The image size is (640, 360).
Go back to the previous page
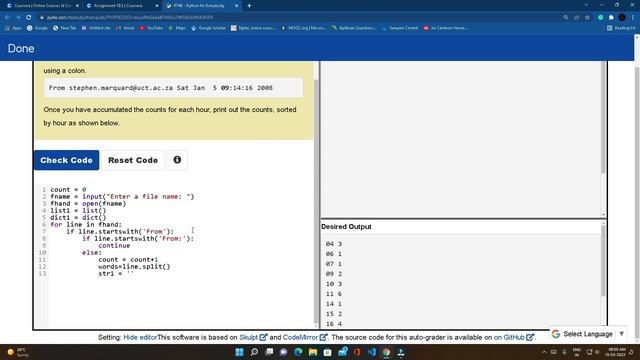tap(7, 18)
